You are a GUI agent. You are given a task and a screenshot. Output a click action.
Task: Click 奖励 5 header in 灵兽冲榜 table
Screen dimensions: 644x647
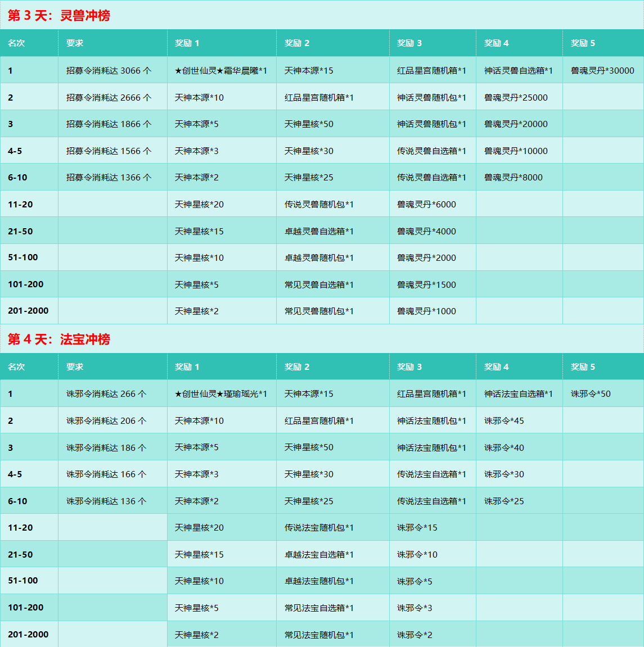(583, 43)
